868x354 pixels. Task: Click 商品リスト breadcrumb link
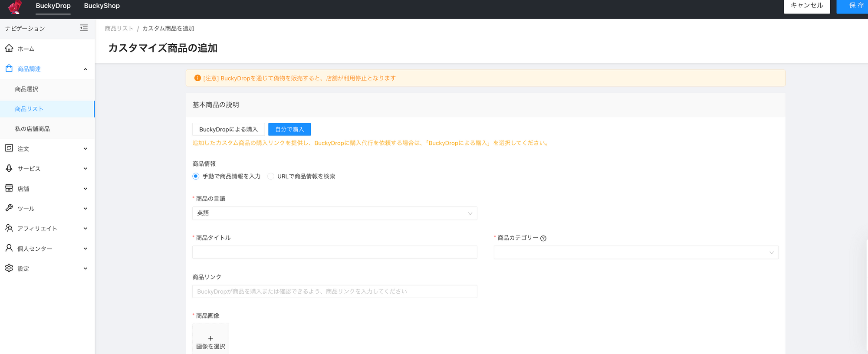(x=119, y=29)
